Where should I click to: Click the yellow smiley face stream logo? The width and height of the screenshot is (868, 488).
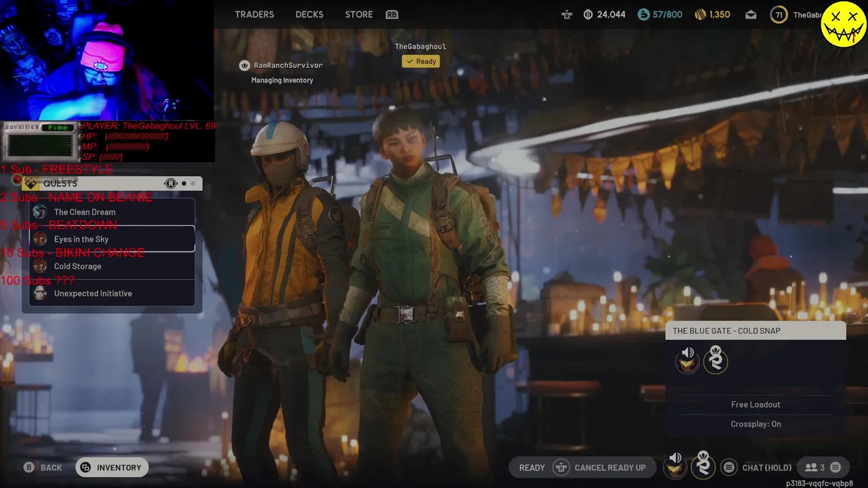click(843, 24)
